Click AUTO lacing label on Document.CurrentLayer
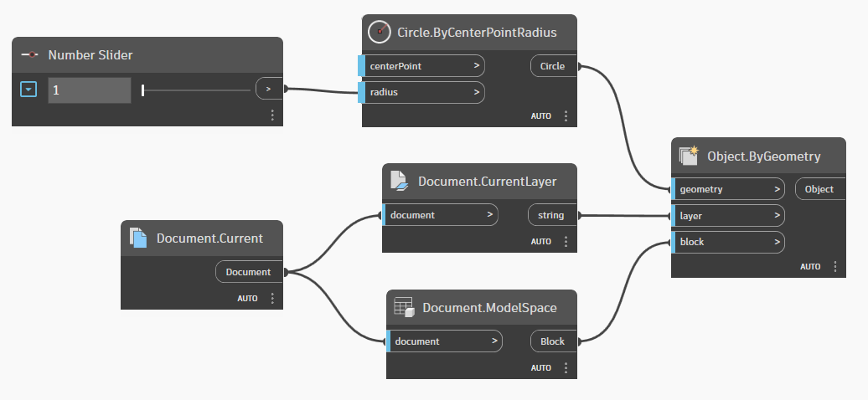Viewport: 868px width, 400px height. tap(541, 241)
